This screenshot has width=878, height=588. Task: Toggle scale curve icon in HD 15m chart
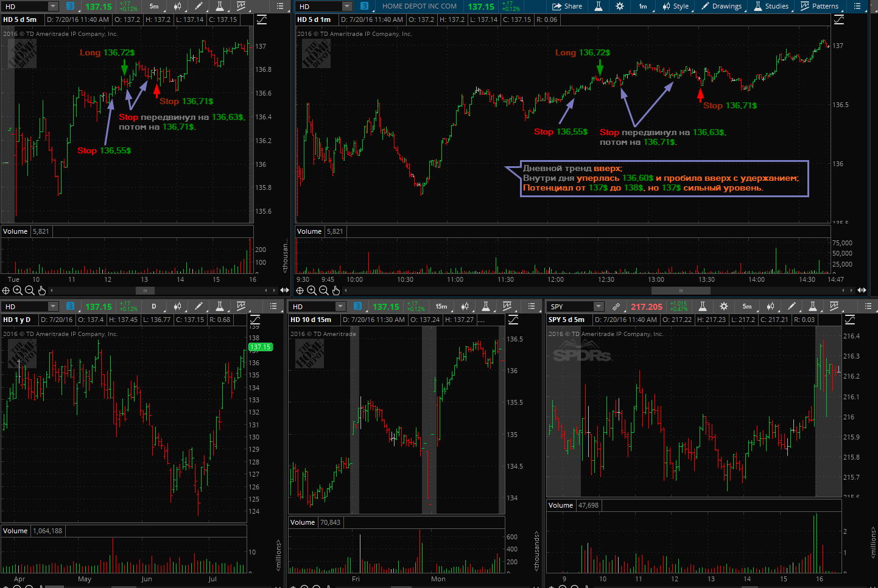point(513,320)
